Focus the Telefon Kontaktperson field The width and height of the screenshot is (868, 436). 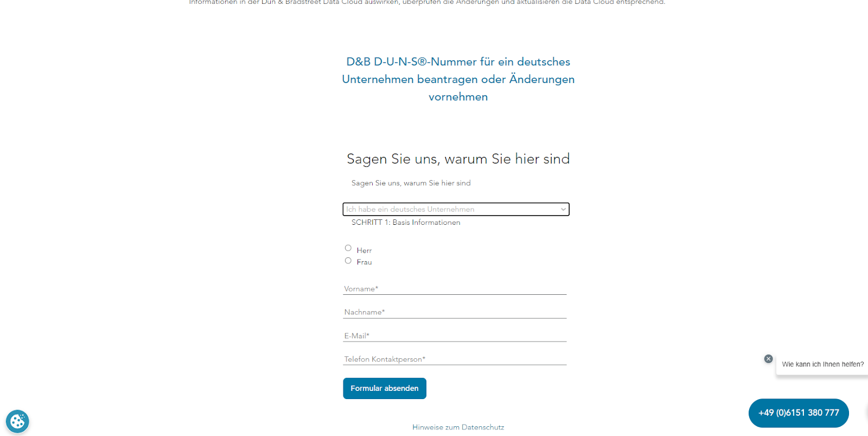(455, 359)
